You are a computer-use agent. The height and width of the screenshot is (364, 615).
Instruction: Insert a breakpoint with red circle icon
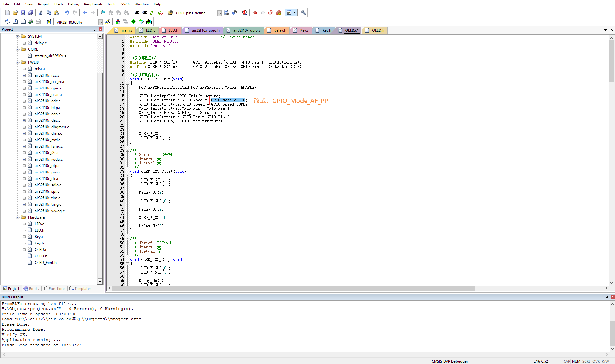coord(255,13)
